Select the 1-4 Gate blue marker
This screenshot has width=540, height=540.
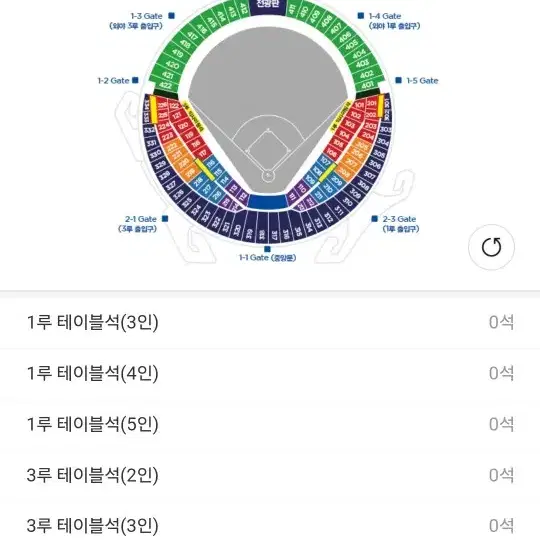[x=361, y=16]
